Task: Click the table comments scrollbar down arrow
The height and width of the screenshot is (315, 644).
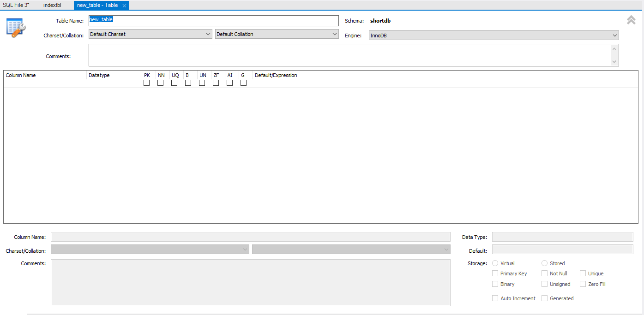Action: point(614,62)
